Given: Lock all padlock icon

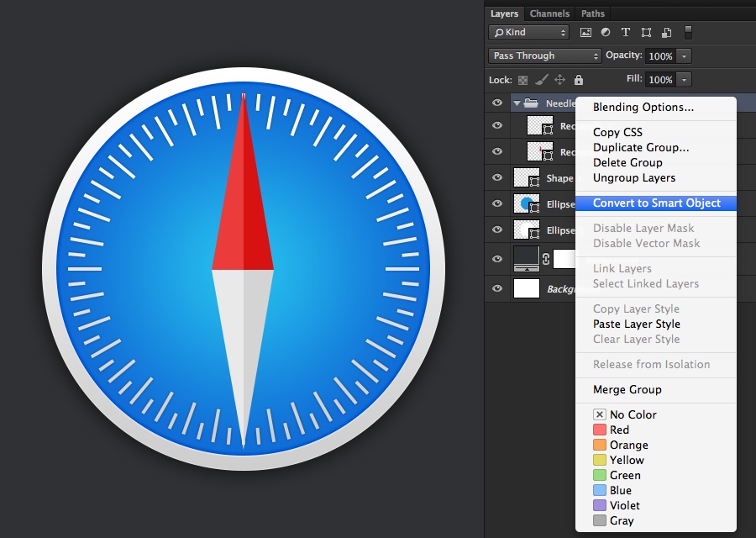Looking at the screenshot, I should 578,80.
